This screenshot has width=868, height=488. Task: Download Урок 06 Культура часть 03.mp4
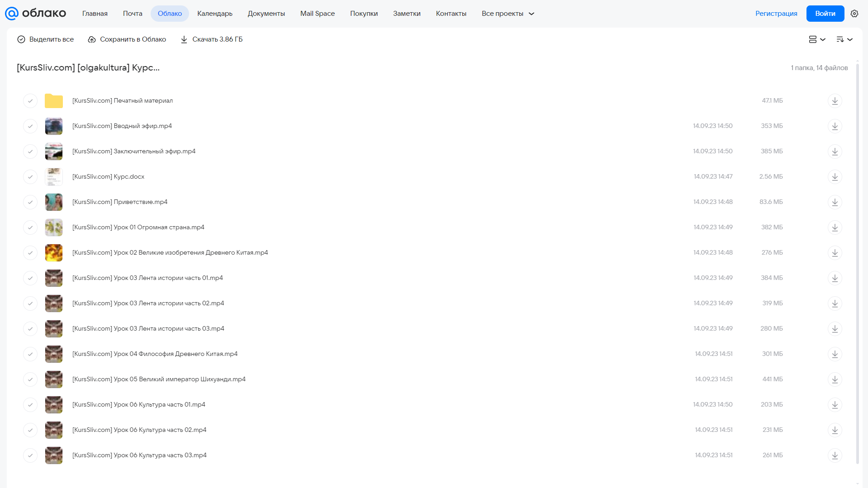(x=835, y=455)
